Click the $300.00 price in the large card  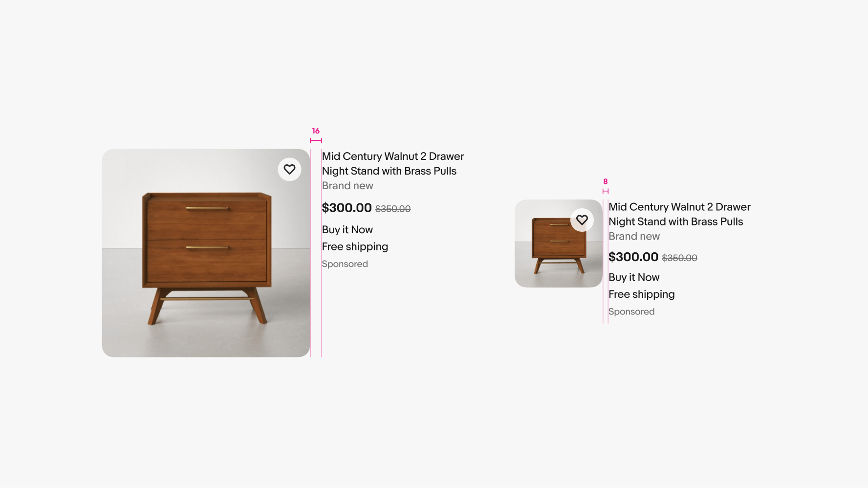coord(347,208)
